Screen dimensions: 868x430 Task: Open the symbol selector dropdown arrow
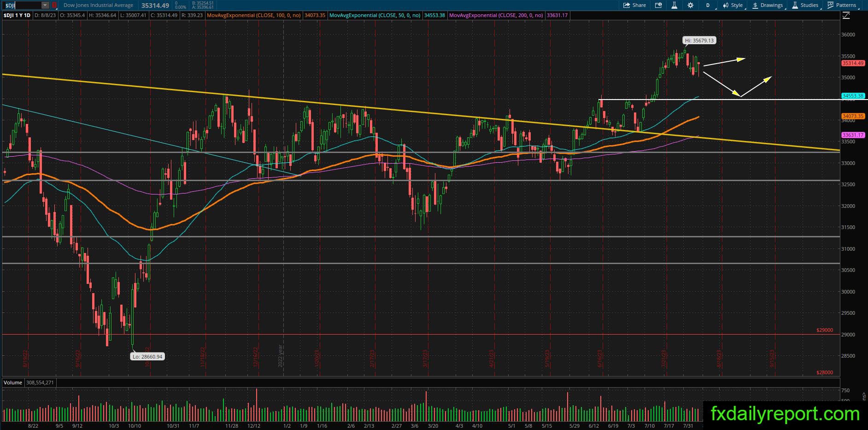(x=45, y=5)
